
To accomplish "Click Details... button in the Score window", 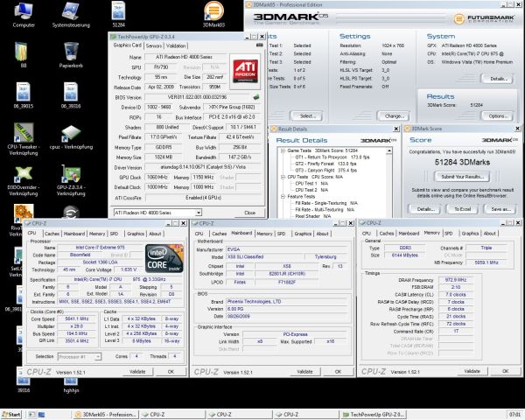I will [425, 209].
